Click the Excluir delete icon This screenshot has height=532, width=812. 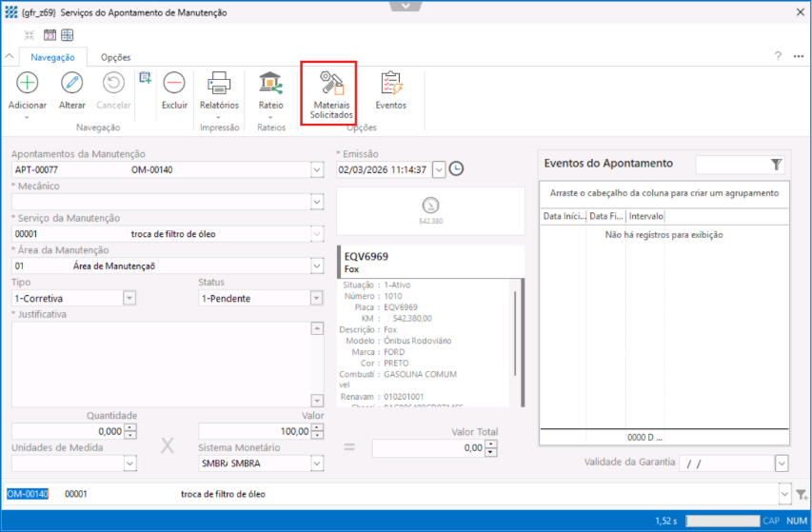[174, 83]
